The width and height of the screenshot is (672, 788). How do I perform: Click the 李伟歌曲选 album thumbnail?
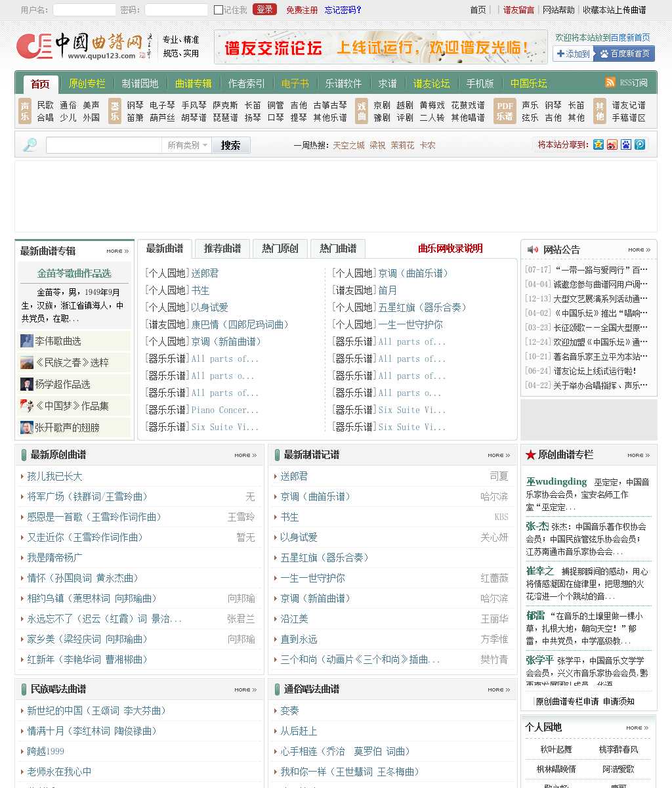tap(26, 341)
